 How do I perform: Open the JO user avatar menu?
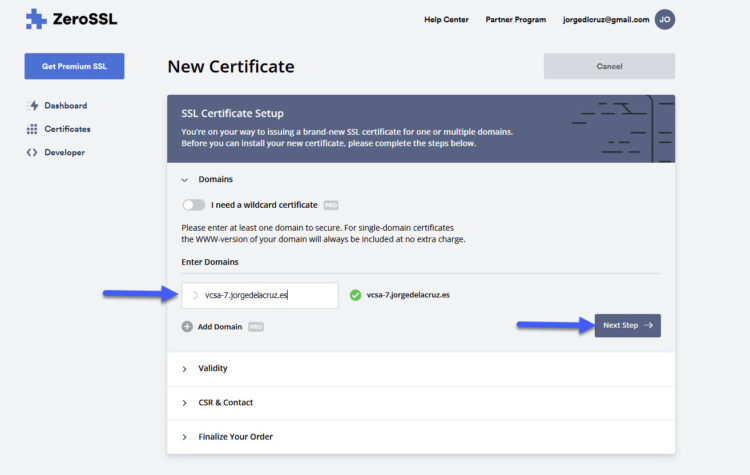[665, 20]
